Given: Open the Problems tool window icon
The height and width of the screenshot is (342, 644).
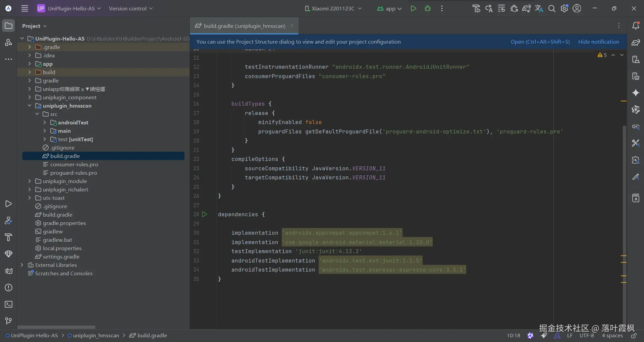Looking at the screenshot, I should [x=9, y=288].
